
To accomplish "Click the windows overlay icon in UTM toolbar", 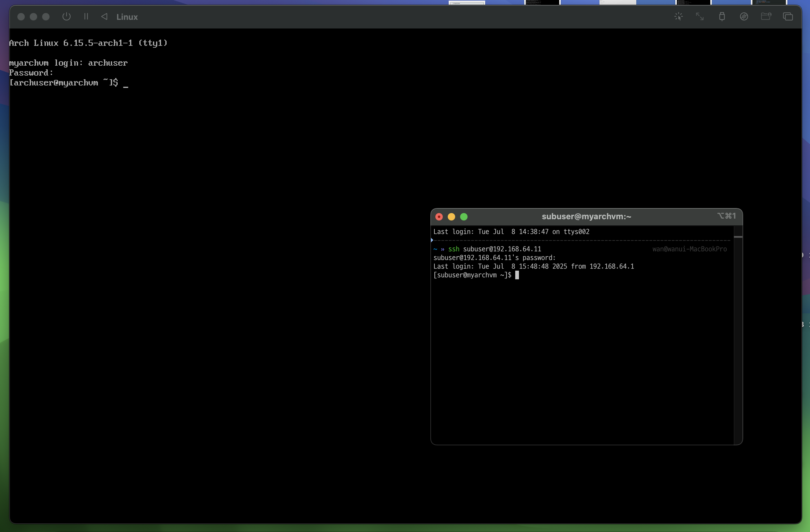I will (788, 17).
